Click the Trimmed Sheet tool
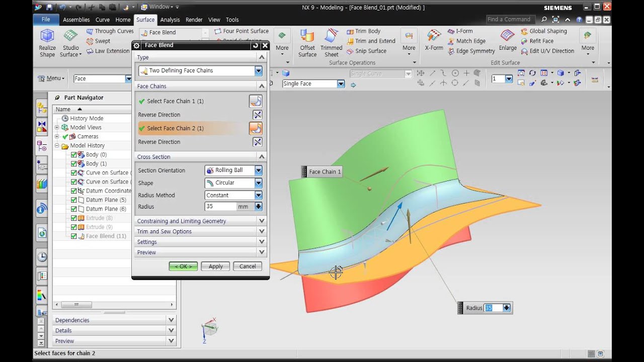The width and height of the screenshot is (644, 362). [332, 43]
